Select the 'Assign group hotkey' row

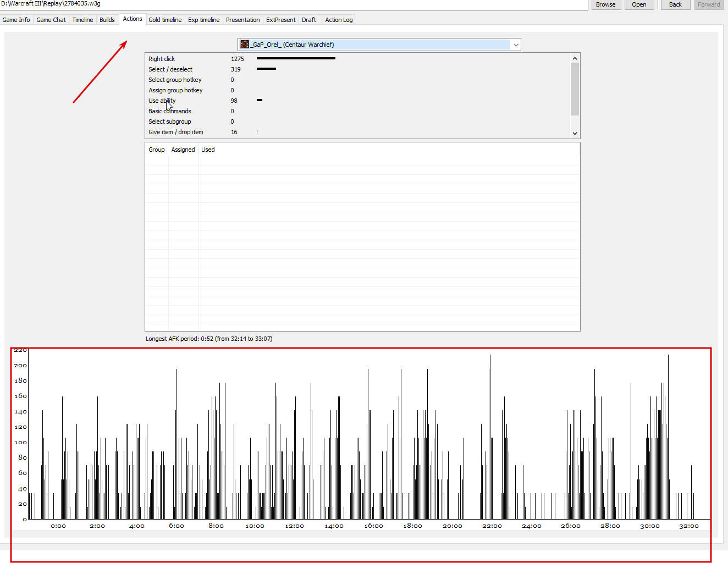point(358,90)
